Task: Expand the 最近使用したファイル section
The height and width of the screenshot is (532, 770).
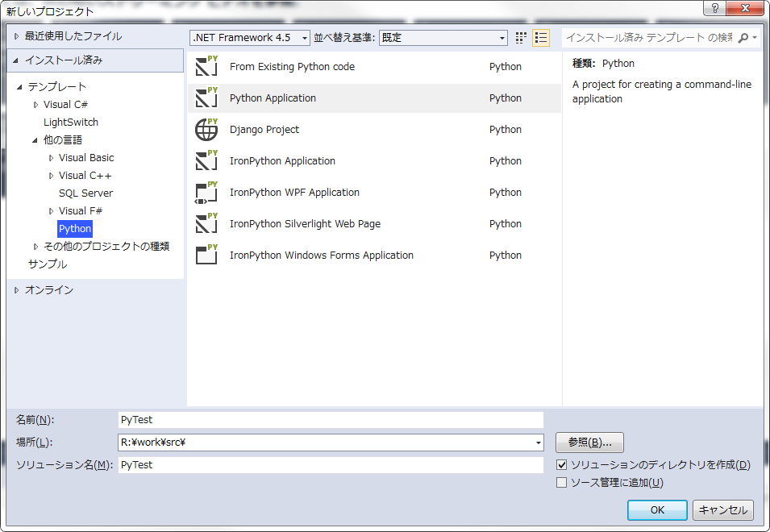Action: pos(17,36)
